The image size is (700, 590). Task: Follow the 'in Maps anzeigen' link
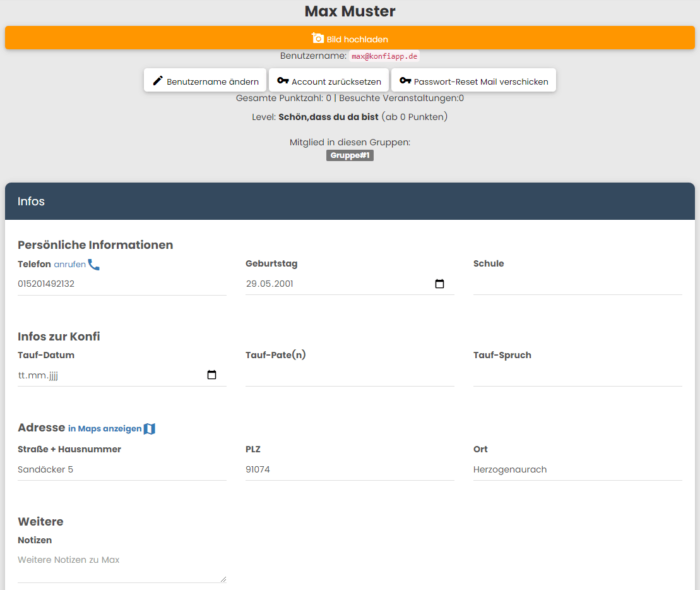click(105, 429)
